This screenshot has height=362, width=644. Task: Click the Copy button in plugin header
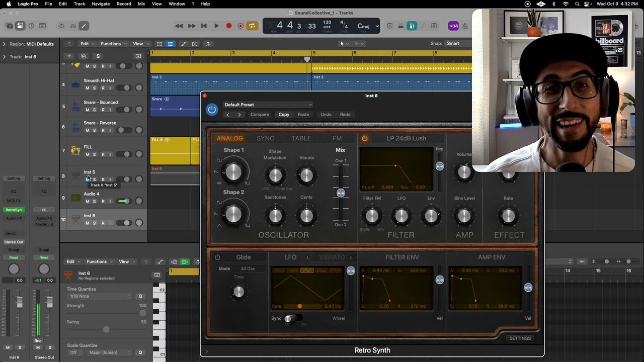click(284, 115)
